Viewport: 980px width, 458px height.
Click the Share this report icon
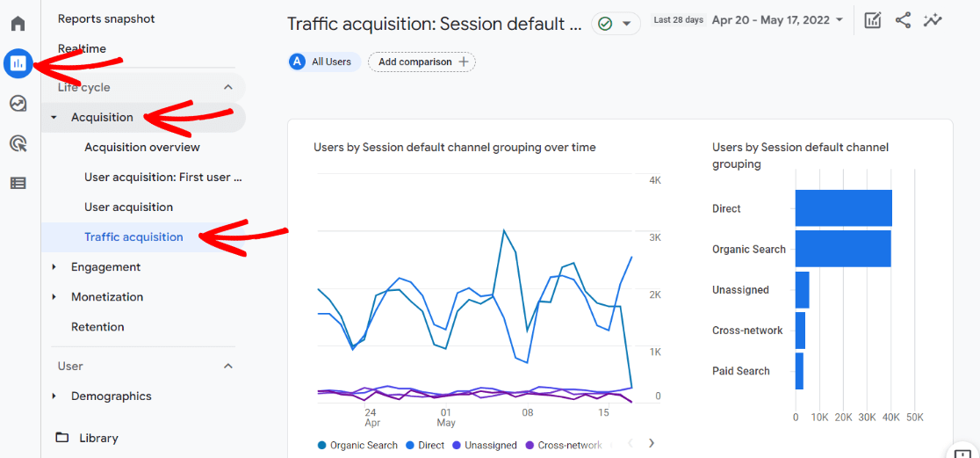click(x=903, y=21)
